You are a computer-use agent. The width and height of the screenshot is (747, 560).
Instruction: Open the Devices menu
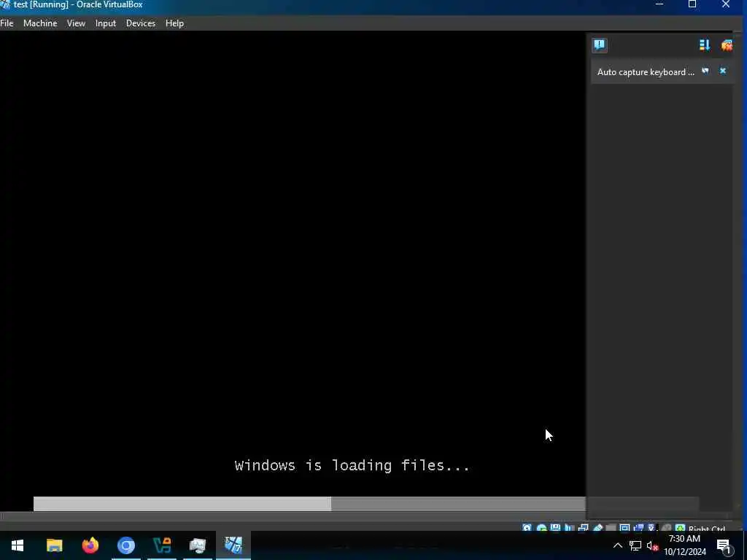click(141, 23)
